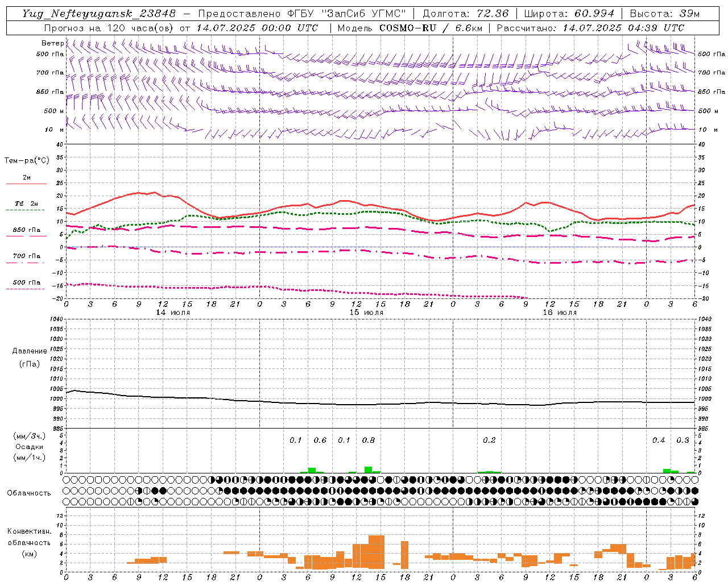728x582 pixels.
Task: Click the Конвективн. облачность (км) label
Action: pos(29,542)
